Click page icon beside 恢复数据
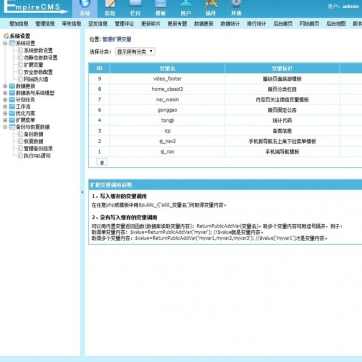Screen dimensions: 362x362 click(20, 141)
